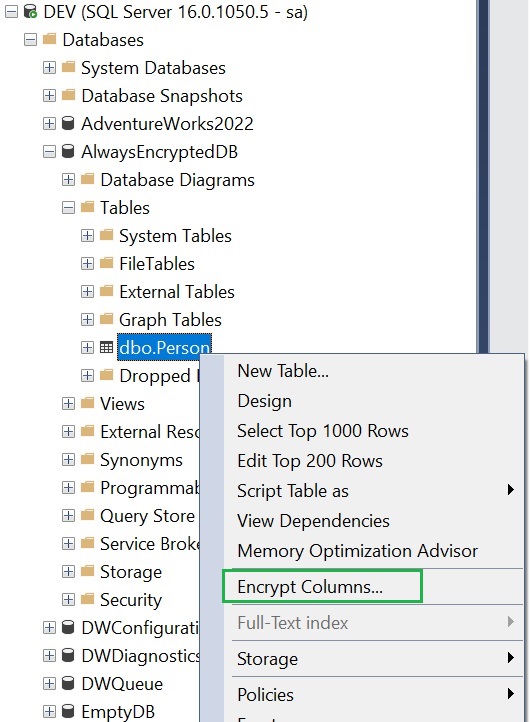The width and height of the screenshot is (530, 722).
Task: Select the Views folder in tree
Action: click(122, 404)
